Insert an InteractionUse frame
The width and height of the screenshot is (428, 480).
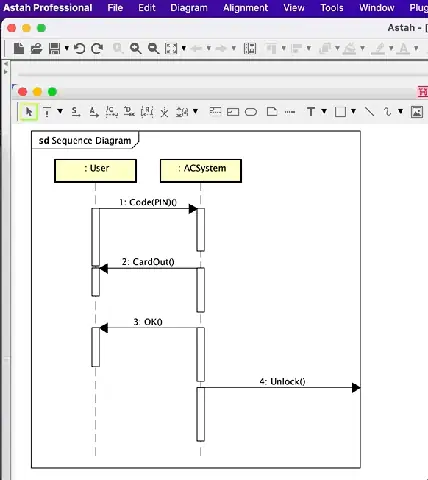(233, 112)
